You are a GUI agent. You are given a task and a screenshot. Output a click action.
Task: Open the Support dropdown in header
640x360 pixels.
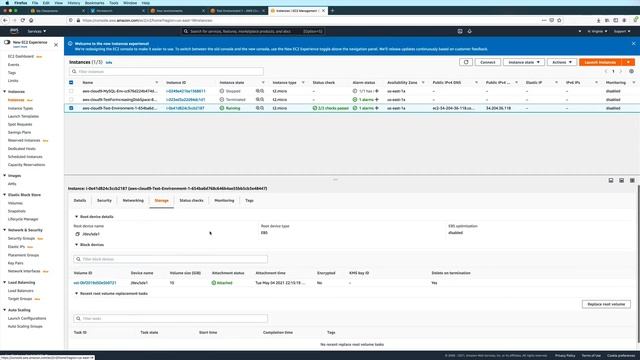[622, 31]
